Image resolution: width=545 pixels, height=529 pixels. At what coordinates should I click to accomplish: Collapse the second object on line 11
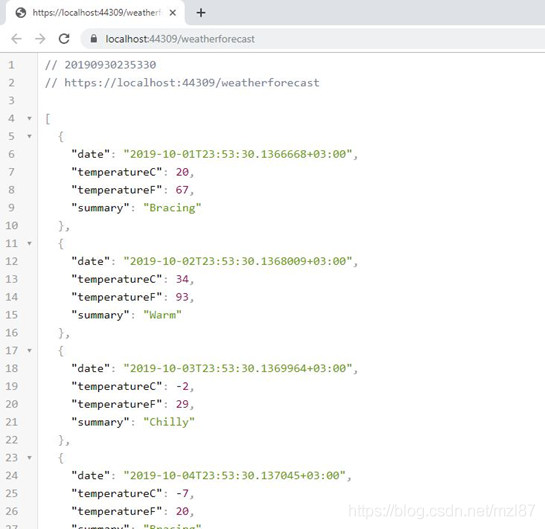30,243
